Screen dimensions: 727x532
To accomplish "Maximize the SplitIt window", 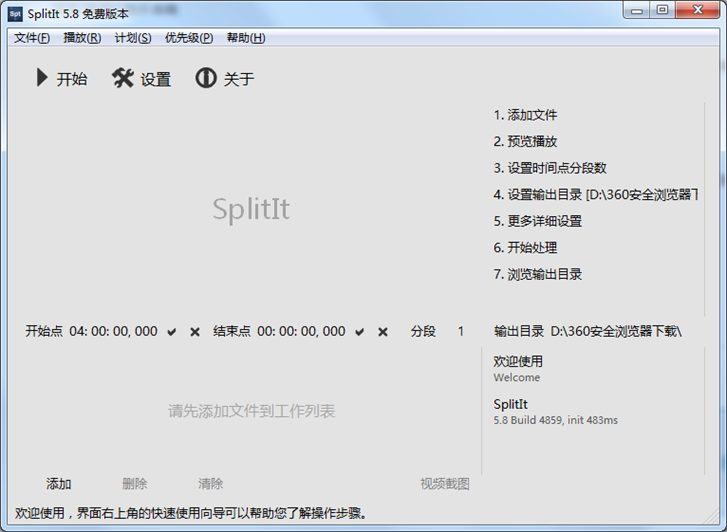I will click(662, 10).
